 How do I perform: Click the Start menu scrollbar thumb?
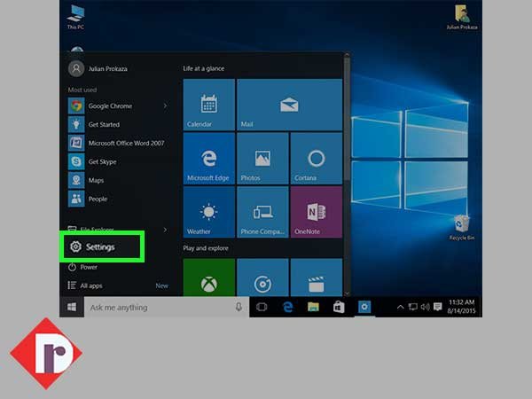[x=347, y=119]
